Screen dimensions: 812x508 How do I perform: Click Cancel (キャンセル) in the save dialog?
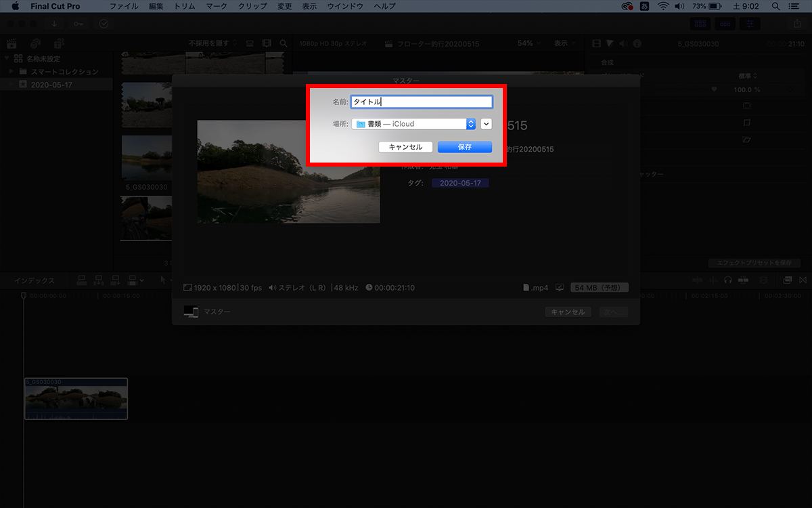coord(405,147)
